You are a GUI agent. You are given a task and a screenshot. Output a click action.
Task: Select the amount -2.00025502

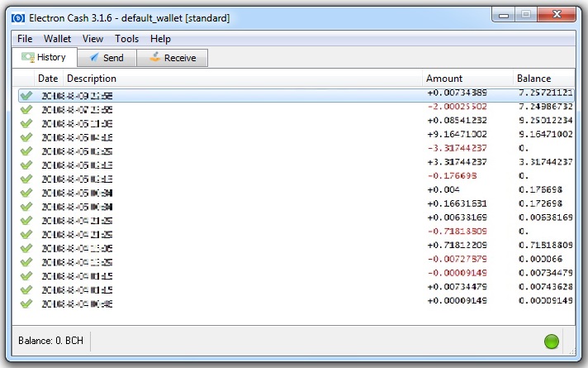click(458, 107)
